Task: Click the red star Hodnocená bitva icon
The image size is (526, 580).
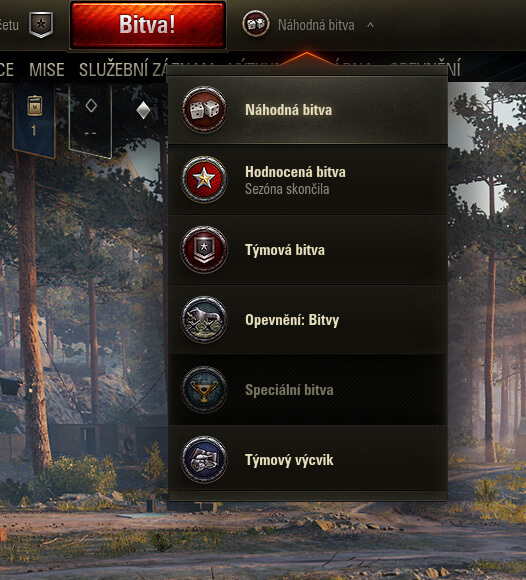Action: pos(204,179)
